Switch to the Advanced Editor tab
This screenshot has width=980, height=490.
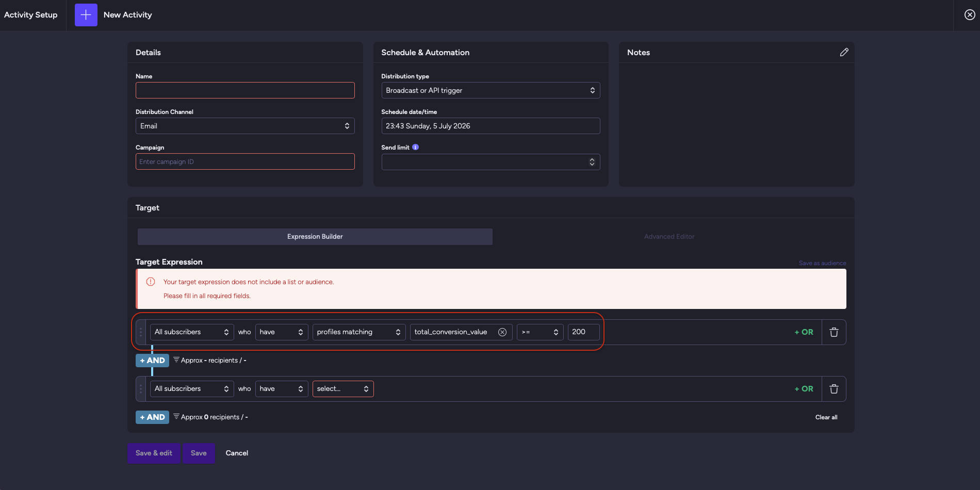click(669, 237)
